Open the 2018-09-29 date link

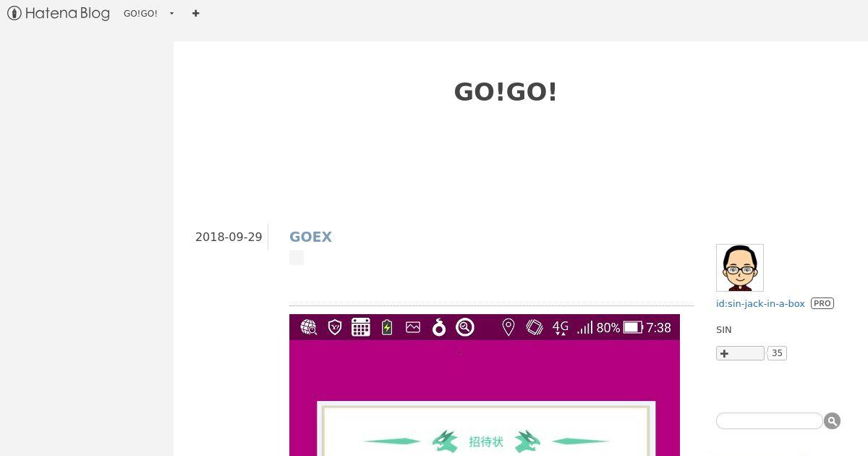point(229,237)
